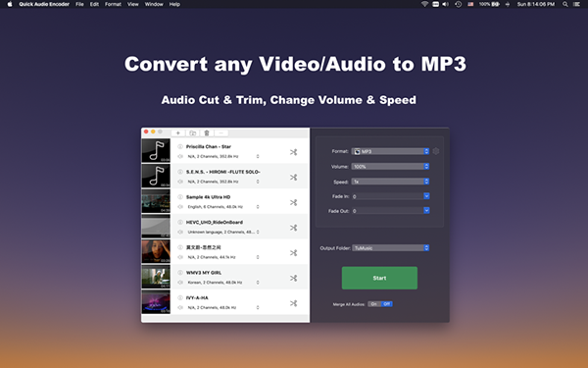Click the volume icon in menu bar

pyautogui.click(x=446, y=4)
